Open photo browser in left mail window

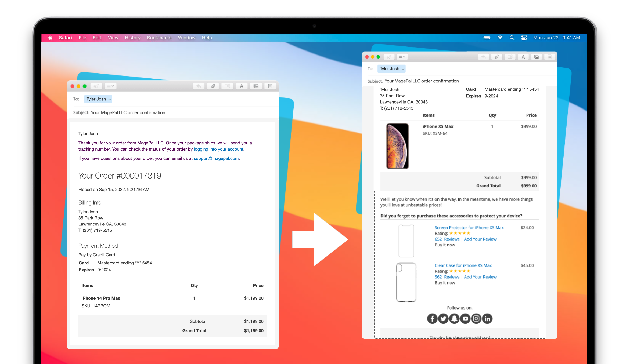click(x=256, y=86)
